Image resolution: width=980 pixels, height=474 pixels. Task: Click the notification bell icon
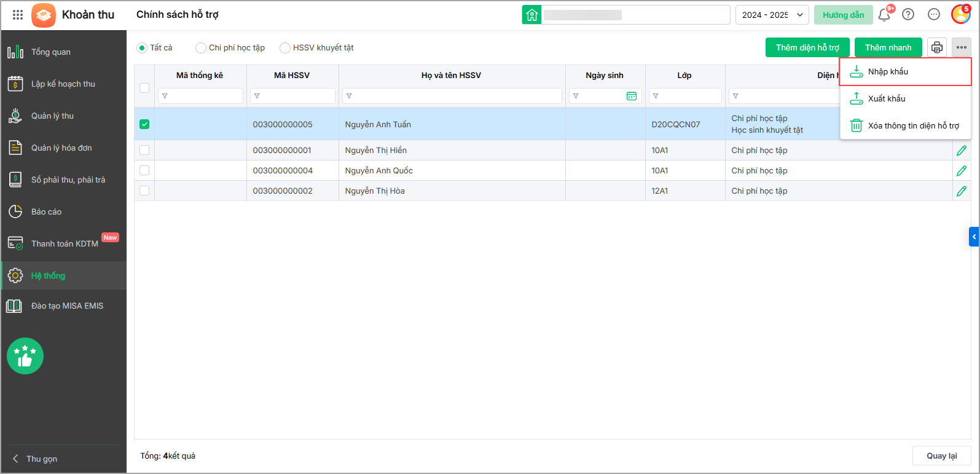click(x=884, y=15)
